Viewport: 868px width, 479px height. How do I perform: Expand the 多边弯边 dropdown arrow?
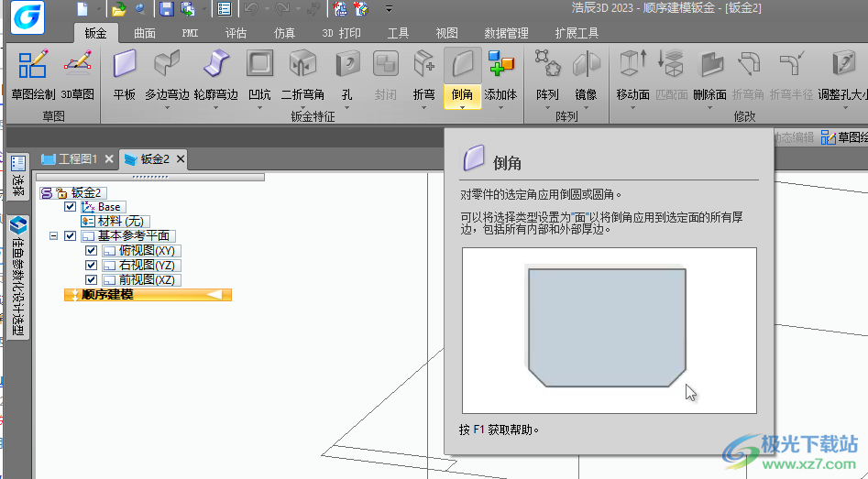point(167,108)
